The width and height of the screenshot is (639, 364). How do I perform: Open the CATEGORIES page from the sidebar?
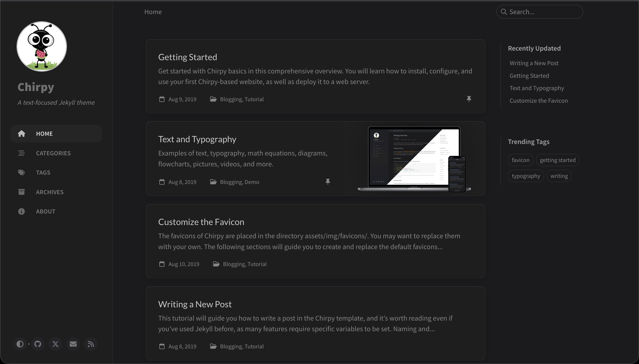point(53,153)
